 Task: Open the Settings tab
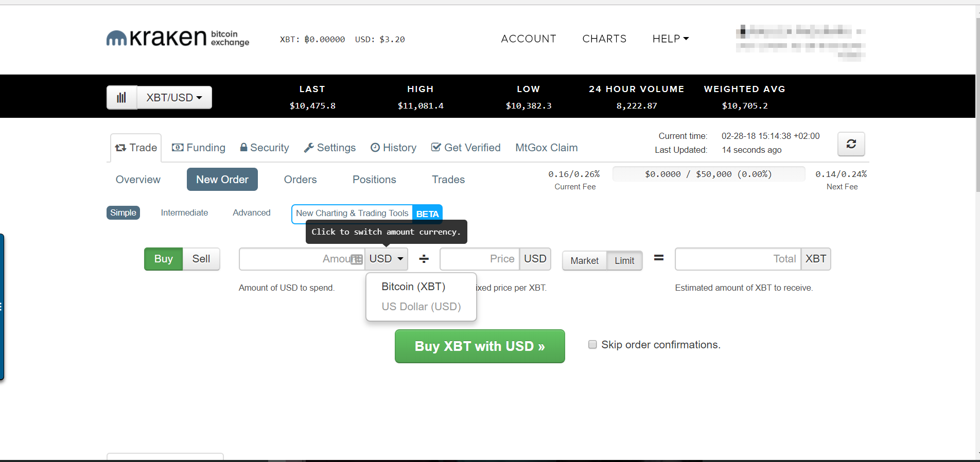tap(330, 148)
